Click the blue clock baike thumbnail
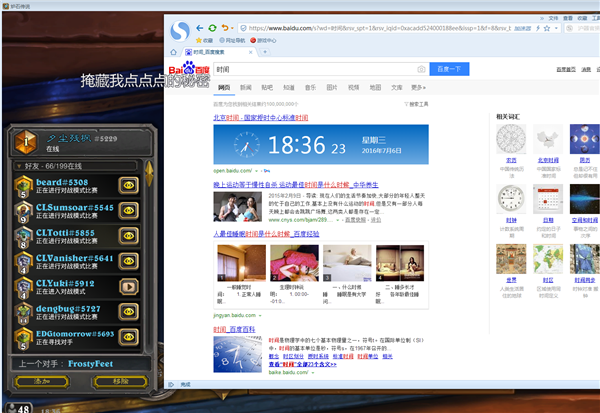 pos(238,354)
